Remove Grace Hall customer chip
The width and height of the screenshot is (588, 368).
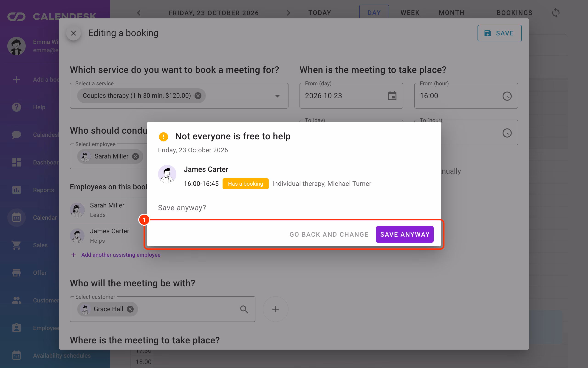point(130,309)
